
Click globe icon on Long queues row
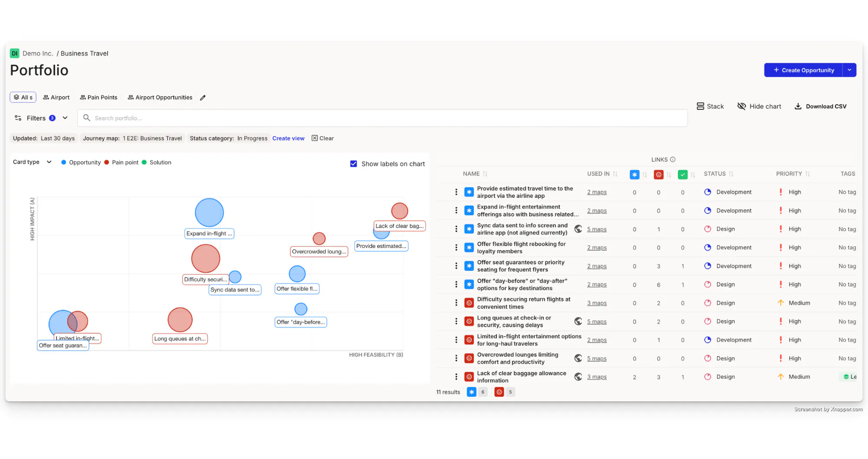[x=578, y=321]
